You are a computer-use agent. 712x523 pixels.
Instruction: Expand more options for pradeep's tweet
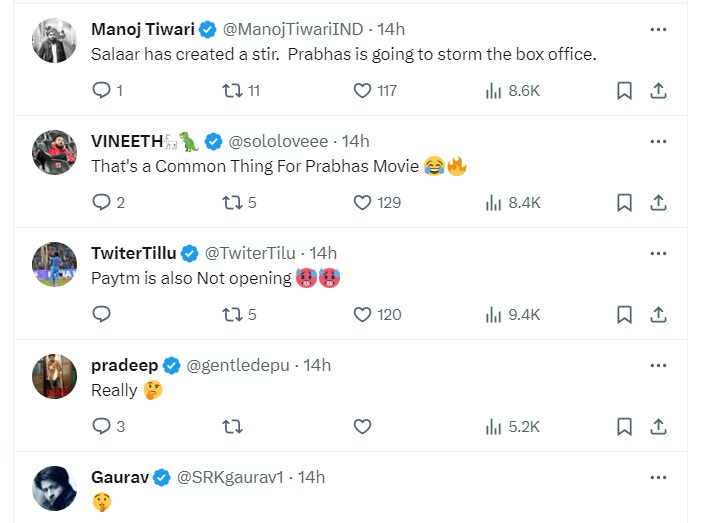coord(658,365)
